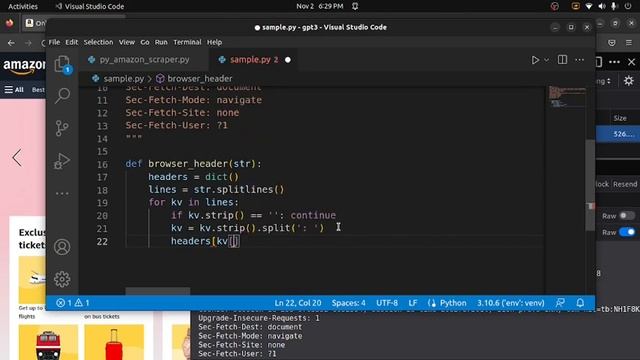Open the Accounts menu icon
Viewport: 640px width, 360px height.
pyautogui.click(x=62, y=247)
